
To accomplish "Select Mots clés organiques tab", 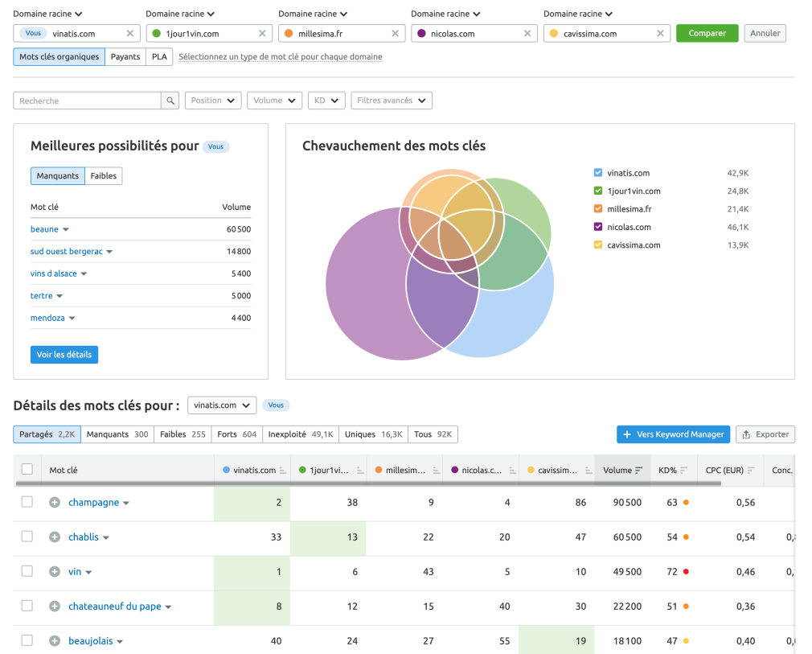I will (59, 56).
